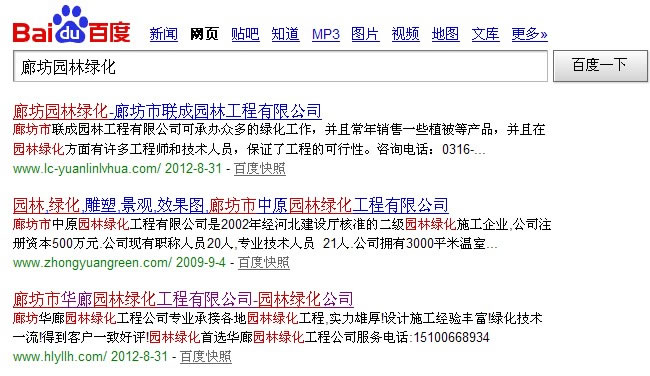Go to the 贴吧 tab
The height and width of the screenshot is (376, 650).
(245, 34)
